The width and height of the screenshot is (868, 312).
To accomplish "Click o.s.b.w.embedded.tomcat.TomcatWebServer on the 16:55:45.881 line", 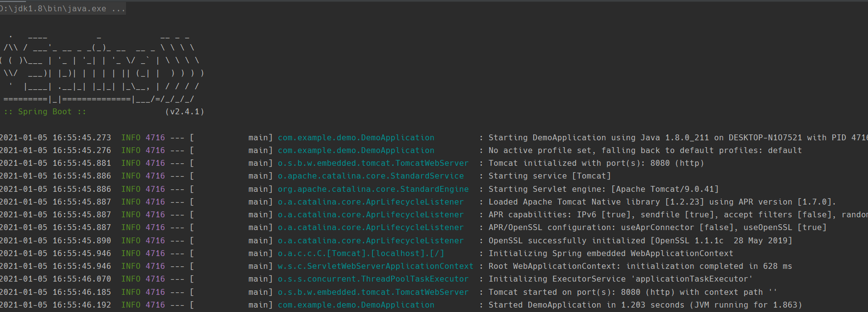I will [x=373, y=163].
